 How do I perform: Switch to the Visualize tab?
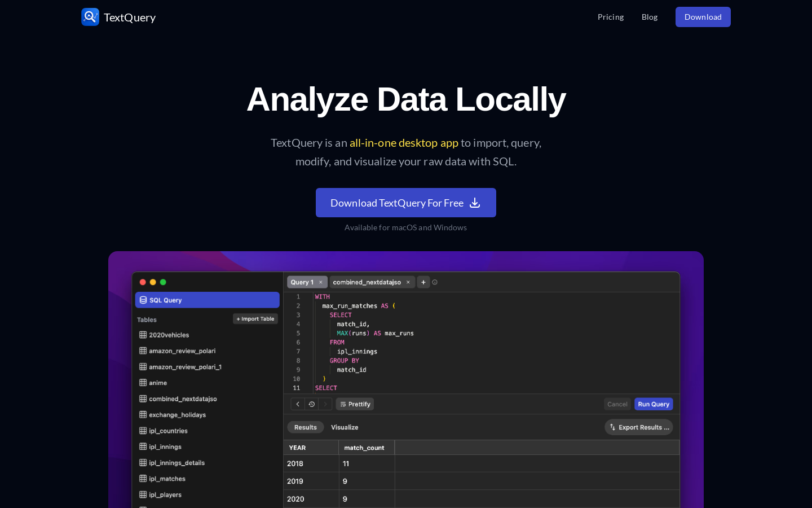(345, 427)
